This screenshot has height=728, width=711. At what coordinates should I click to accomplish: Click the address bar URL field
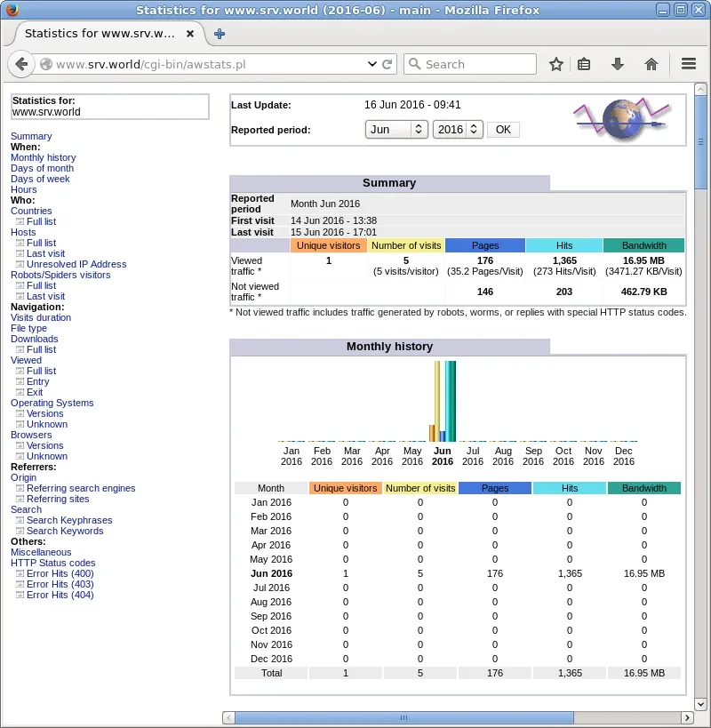click(x=209, y=64)
